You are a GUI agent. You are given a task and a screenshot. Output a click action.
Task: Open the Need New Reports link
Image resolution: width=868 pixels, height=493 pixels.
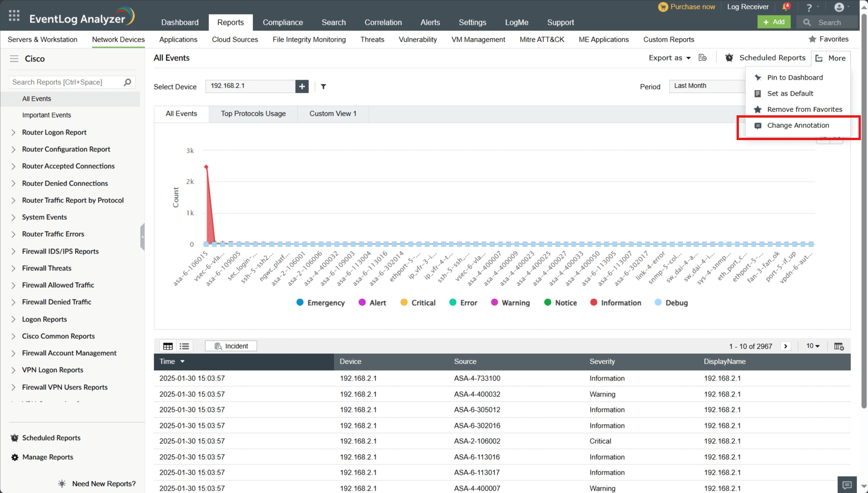(104, 484)
